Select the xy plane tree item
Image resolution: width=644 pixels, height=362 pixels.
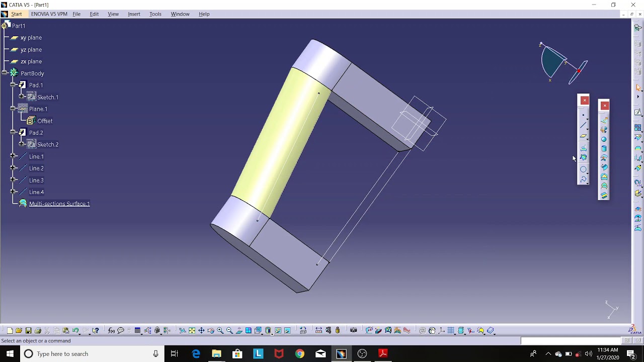pyautogui.click(x=31, y=38)
